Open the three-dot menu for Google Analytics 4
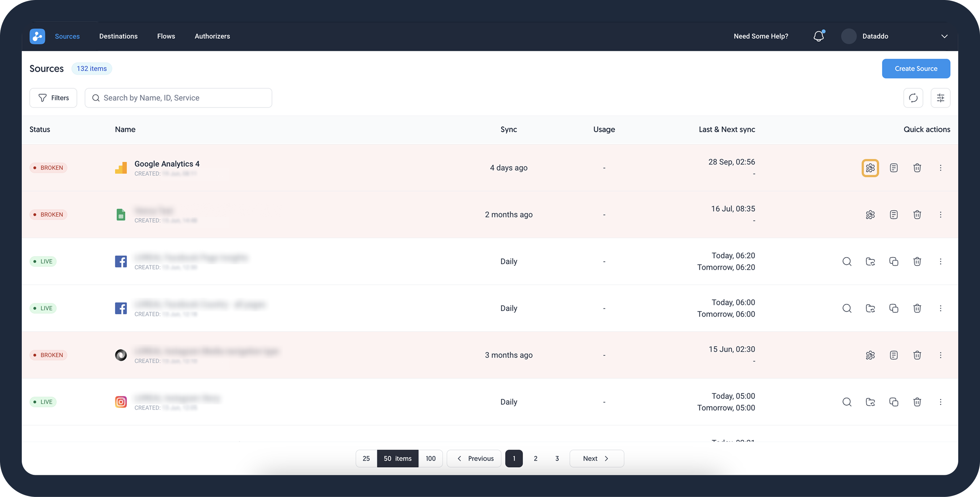The height and width of the screenshot is (497, 980). [941, 167]
